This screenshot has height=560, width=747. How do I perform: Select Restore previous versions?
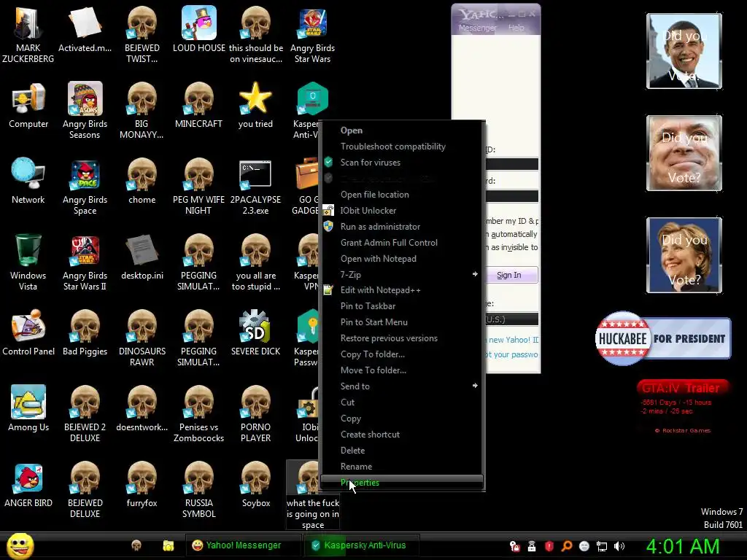[x=402, y=338]
